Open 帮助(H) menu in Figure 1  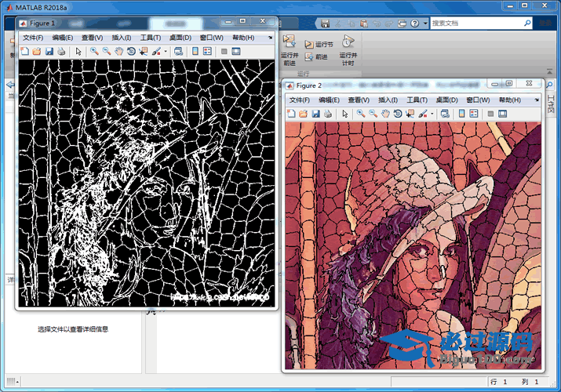[x=243, y=38]
